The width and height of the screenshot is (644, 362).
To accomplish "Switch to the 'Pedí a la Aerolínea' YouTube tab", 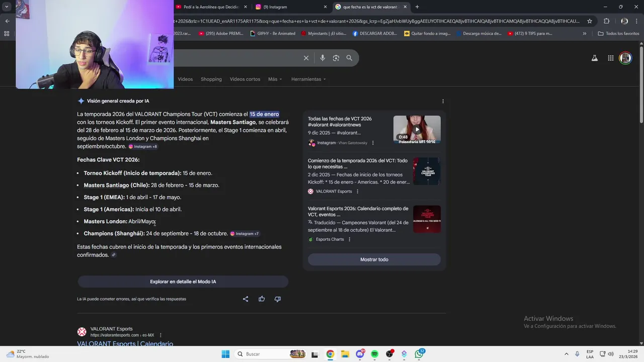I will pyautogui.click(x=211, y=7).
